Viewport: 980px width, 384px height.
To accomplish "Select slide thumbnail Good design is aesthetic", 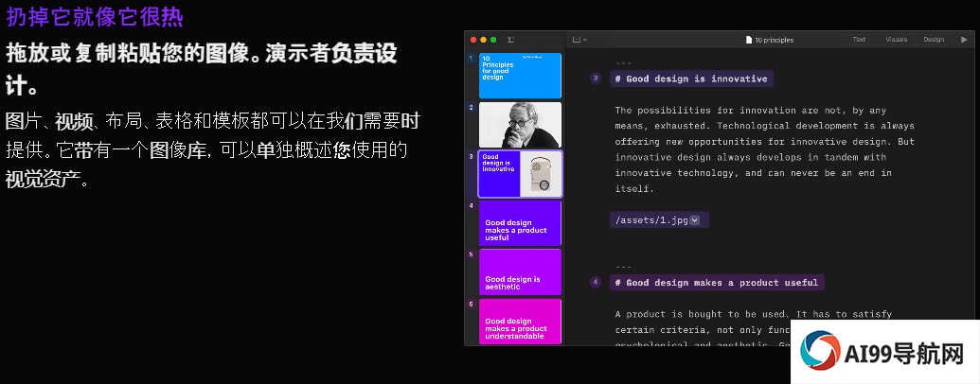I will coord(520,271).
